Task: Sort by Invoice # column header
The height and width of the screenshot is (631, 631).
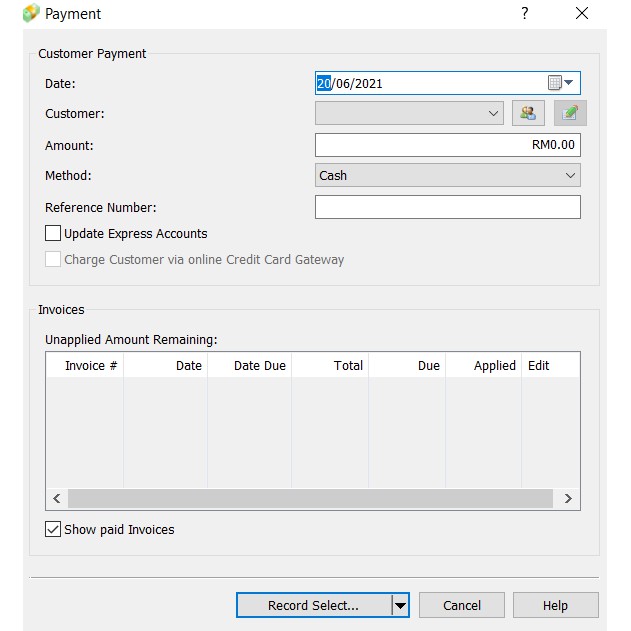Action: pyautogui.click(x=91, y=365)
